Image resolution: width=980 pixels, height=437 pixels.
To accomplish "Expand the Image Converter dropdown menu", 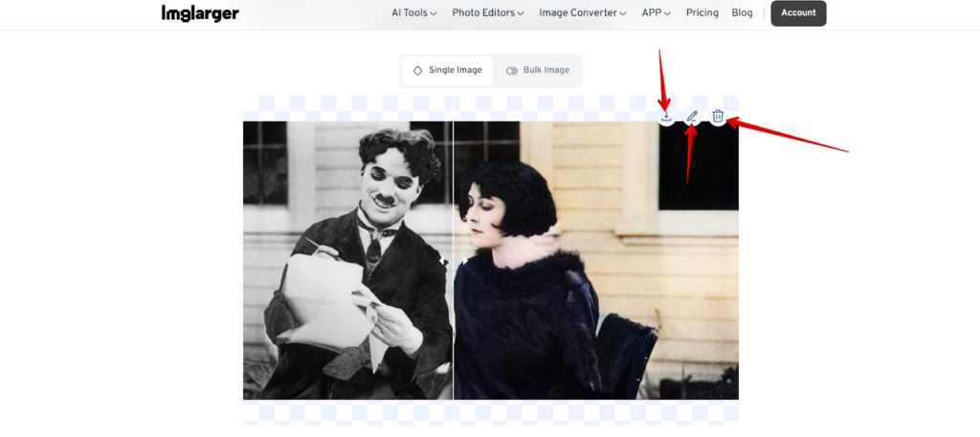I will 583,13.
